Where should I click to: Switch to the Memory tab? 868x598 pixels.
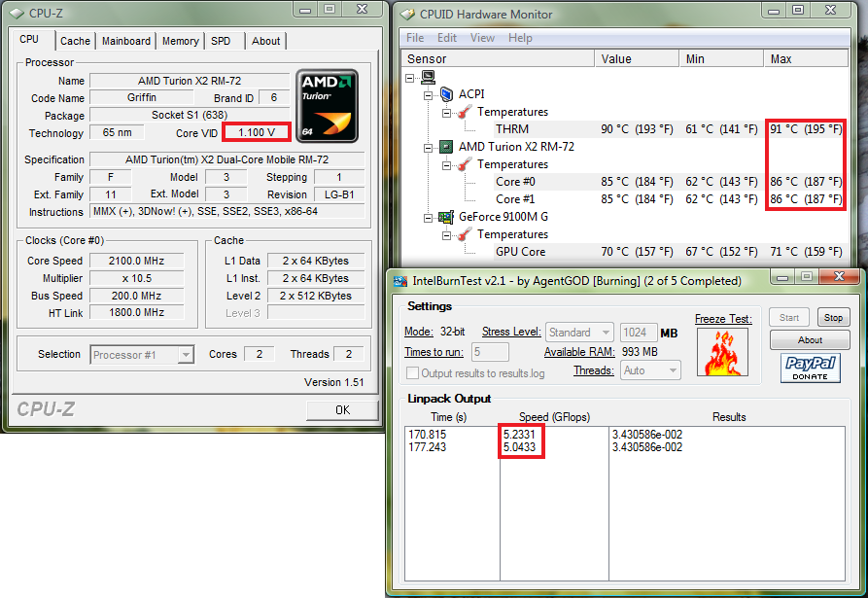[x=181, y=41]
